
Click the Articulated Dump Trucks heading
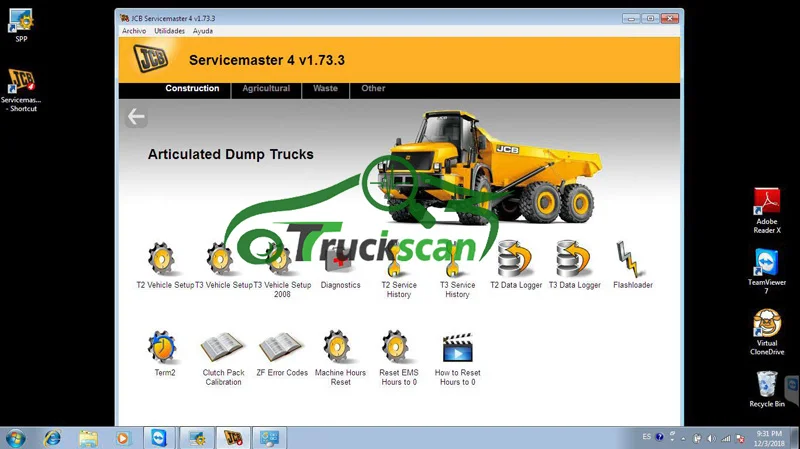pyautogui.click(x=231, y=154)
